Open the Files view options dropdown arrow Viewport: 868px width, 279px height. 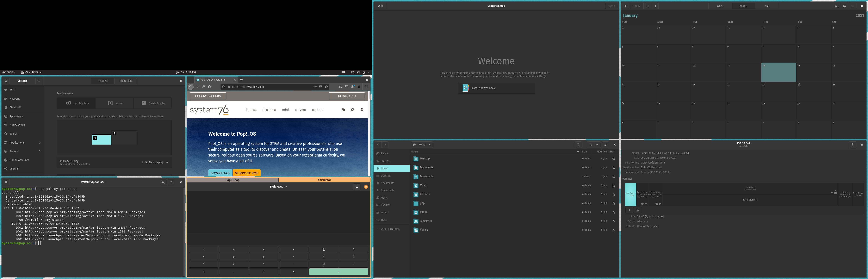pyautogui.click(x=597, y=145)
